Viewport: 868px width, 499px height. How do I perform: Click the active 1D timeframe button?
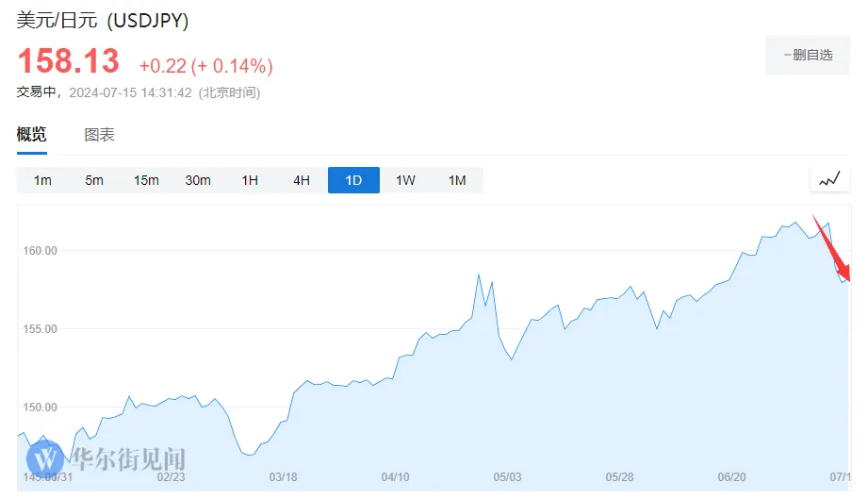pyautogui.click(x=353, y=180)
